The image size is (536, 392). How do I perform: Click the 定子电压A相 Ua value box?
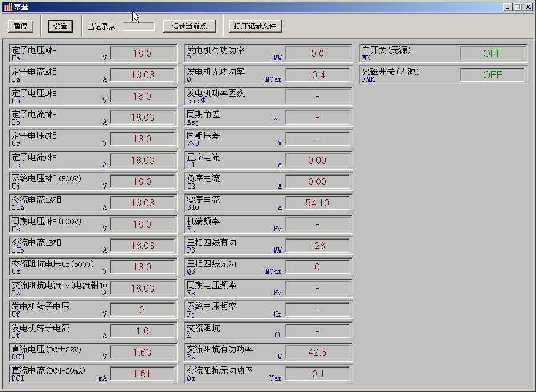[x=142, y=53]
